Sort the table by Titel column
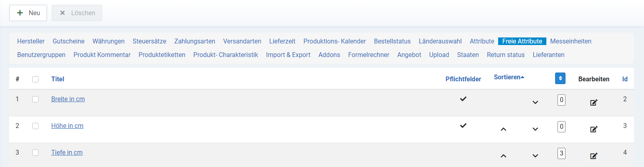Screen dimensions: 644x167 pos(58,79)
